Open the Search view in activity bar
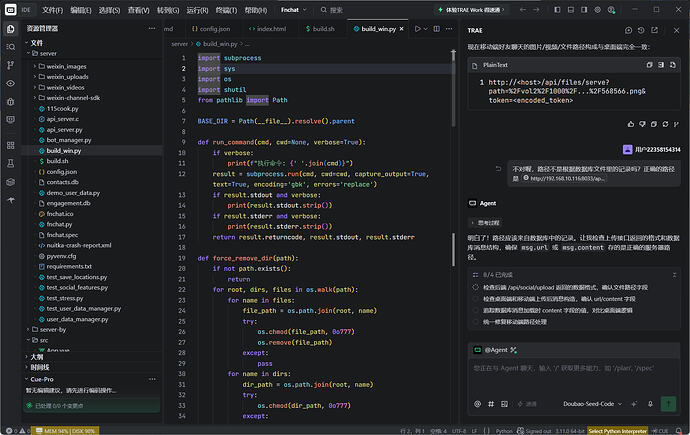 click(x=11, y=47)
